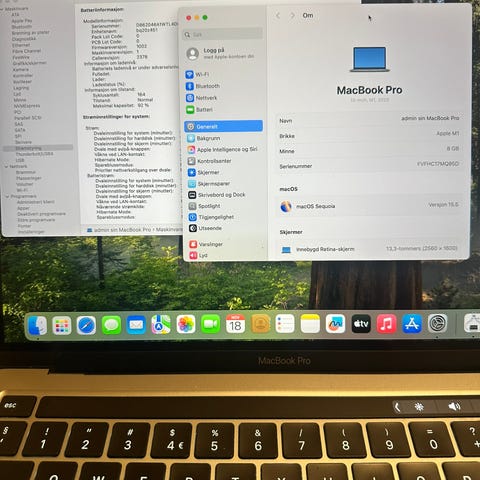
Task: Open Contacts app in the Dock
Action: [x=260, y=324]
